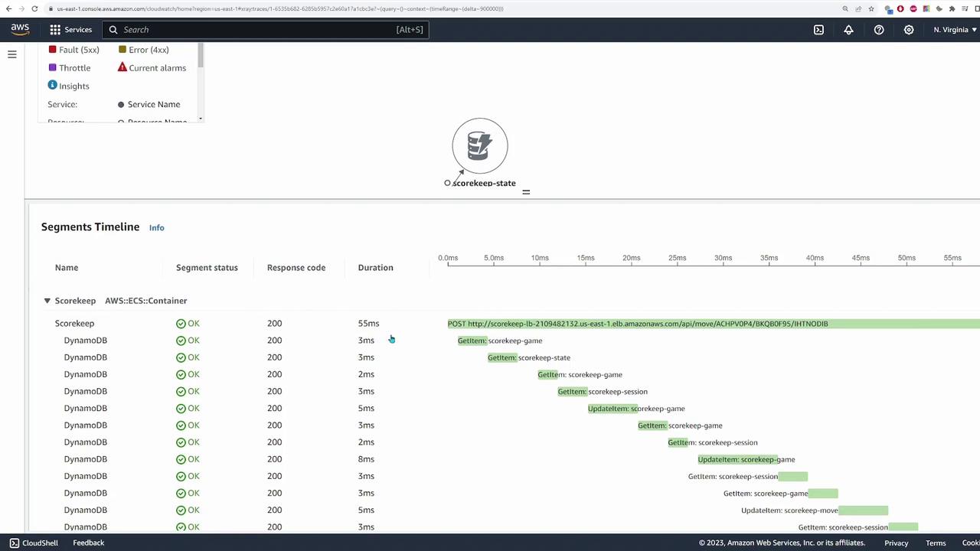
Task: Click the browser forward arrow
Action: point(21,8)
